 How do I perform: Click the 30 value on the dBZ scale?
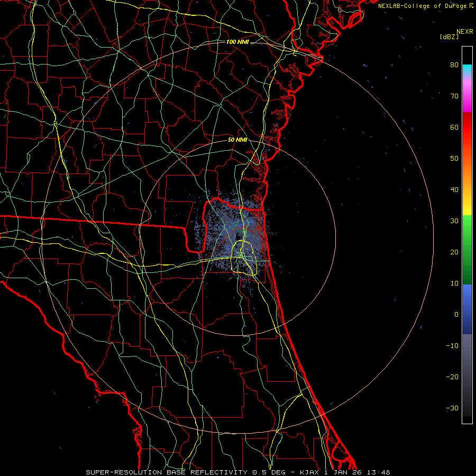[454, 221]
